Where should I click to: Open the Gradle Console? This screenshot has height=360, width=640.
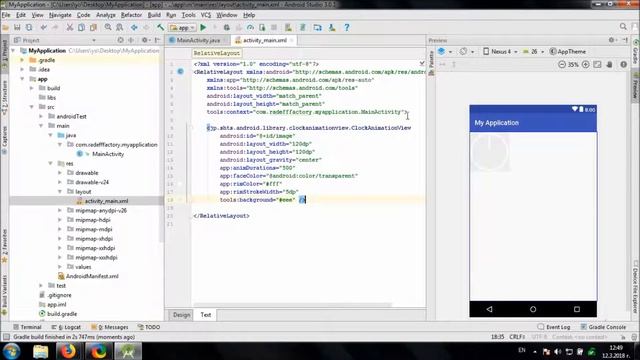(x=603, y=327)
